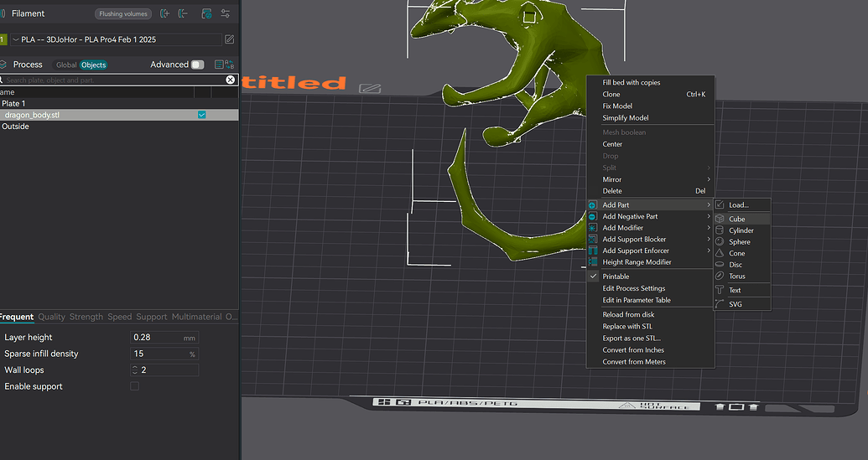This screenshot has height=460, width=868.
Task: Click the Height Range Modifier icon
Action: tap(592, 262)
